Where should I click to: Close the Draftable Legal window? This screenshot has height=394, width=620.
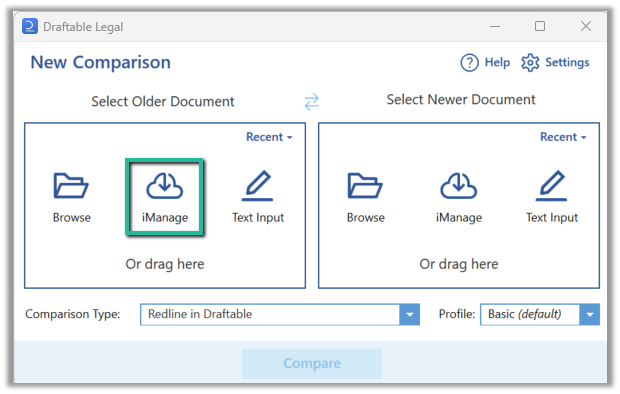586,26
